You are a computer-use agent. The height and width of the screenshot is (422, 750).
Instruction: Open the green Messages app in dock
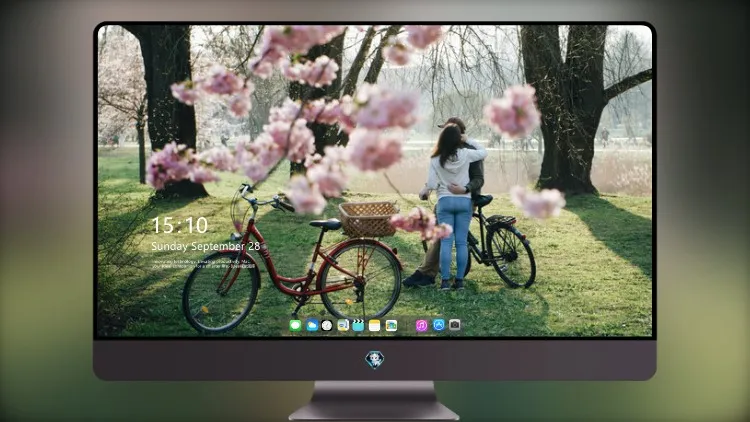point(295,325)
